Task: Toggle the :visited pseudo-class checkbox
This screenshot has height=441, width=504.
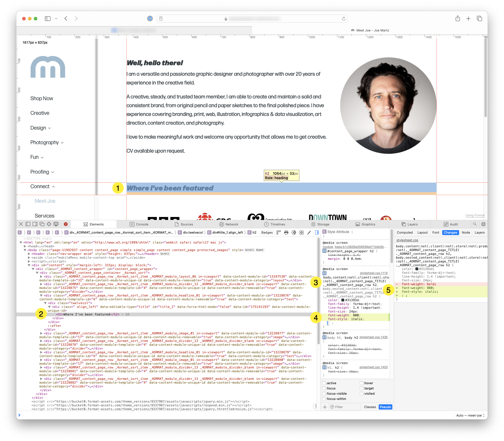Action: click(x=361, y=394)
